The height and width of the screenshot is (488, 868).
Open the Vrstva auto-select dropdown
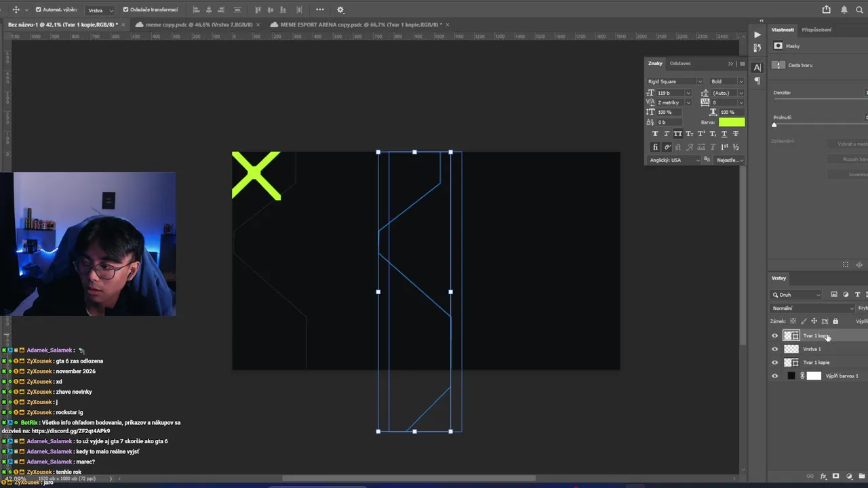(x=100, y=10)
